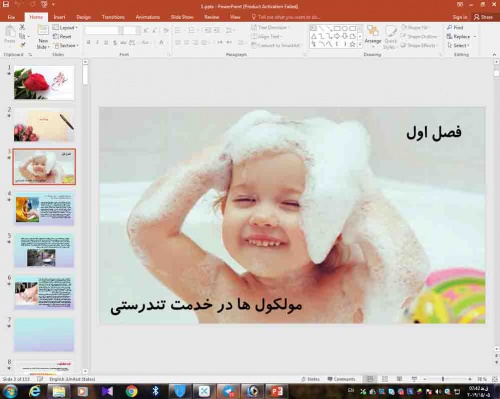Click the Text Shadow icon
The width and height of the screenshot is (500, 399).
(115, 42)
